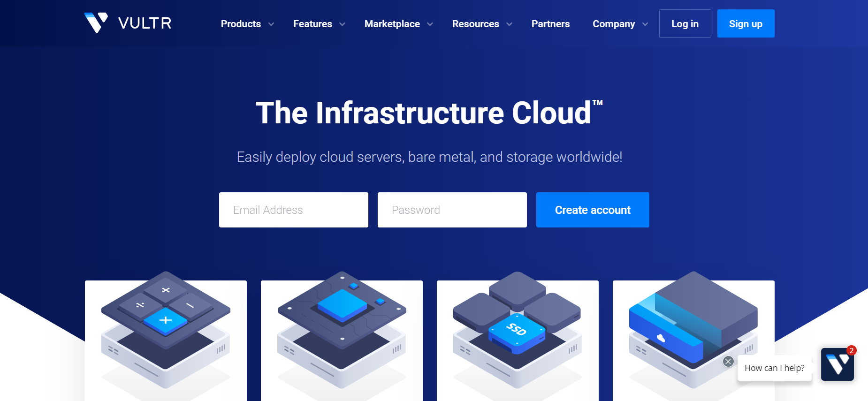Expand the Products dropdown chevron
This screenshot has width=868, height=401.
271,24
